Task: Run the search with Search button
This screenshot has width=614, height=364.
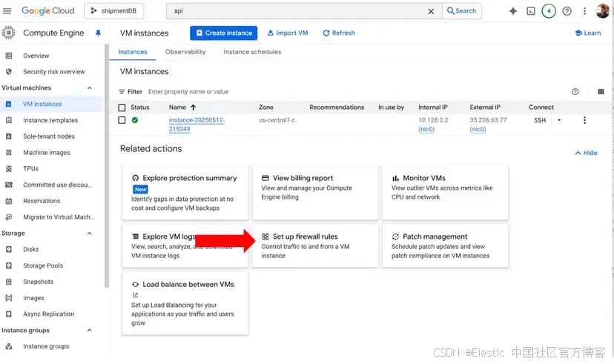Action: click(x=462, y=11)
